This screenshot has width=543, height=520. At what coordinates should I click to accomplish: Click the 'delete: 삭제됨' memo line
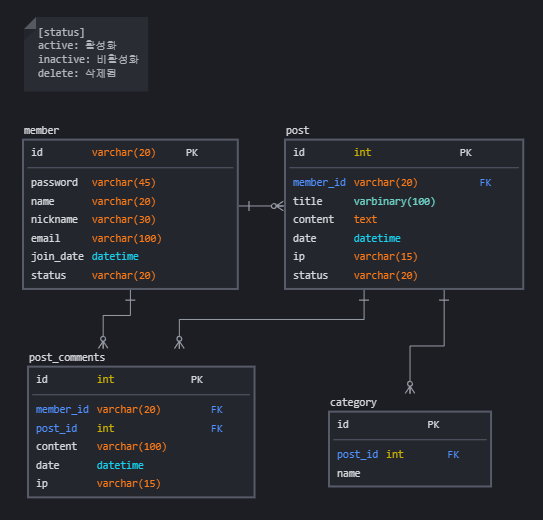pyautogui.click(x=77, y=73)
